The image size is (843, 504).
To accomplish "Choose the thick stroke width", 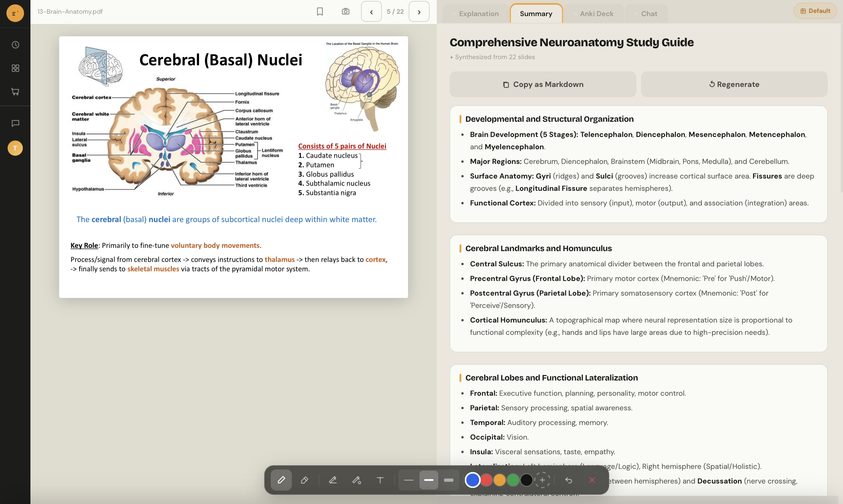I will click(449, 480).
